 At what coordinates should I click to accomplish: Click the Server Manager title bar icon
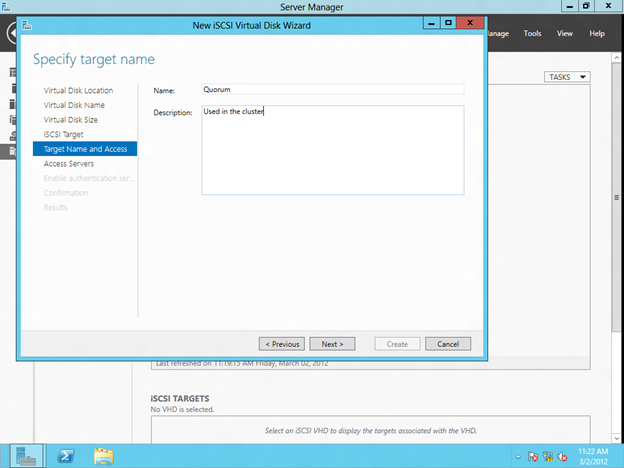[7, 7]
